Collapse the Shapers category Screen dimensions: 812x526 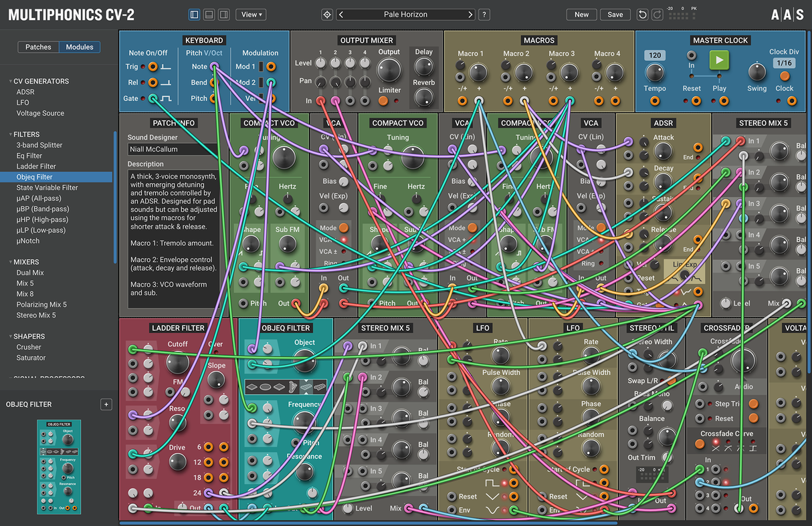(9, 337)
